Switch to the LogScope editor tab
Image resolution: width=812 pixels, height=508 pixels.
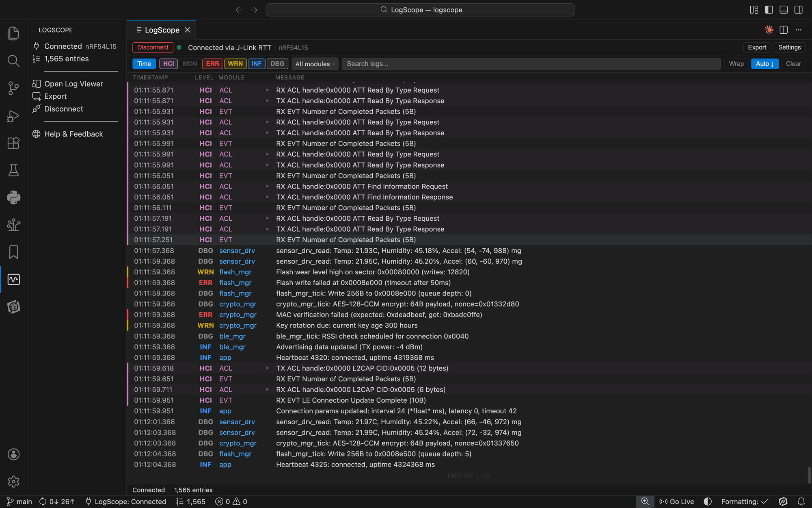(x=162, y=30)
